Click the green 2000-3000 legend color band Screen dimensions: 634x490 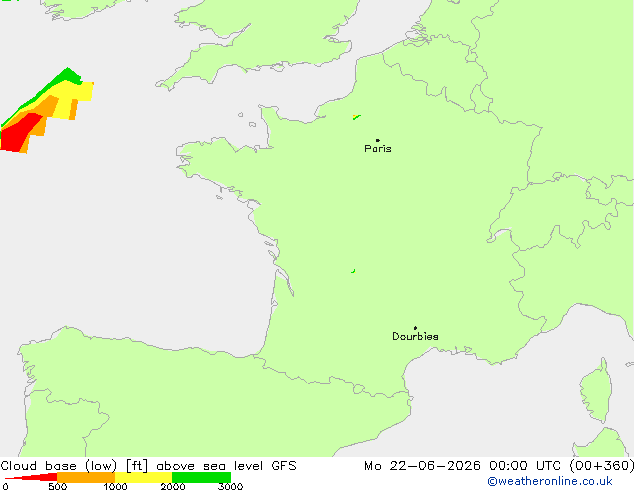201,477
